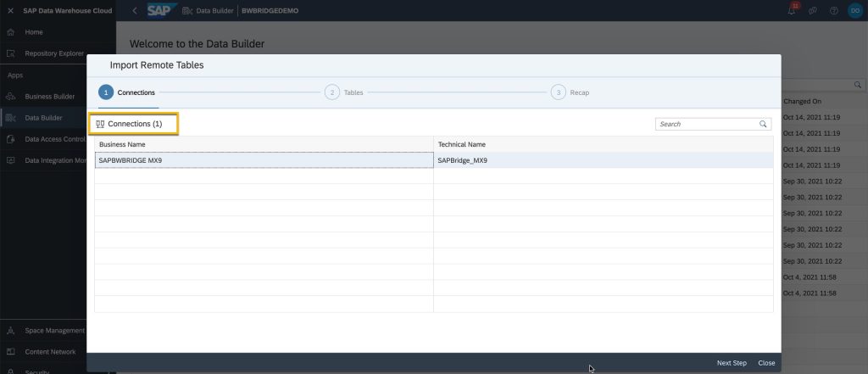This screenshot has width=868, height=374.
Task: Open the feedback chat icon
Action: tap(813, 10)
